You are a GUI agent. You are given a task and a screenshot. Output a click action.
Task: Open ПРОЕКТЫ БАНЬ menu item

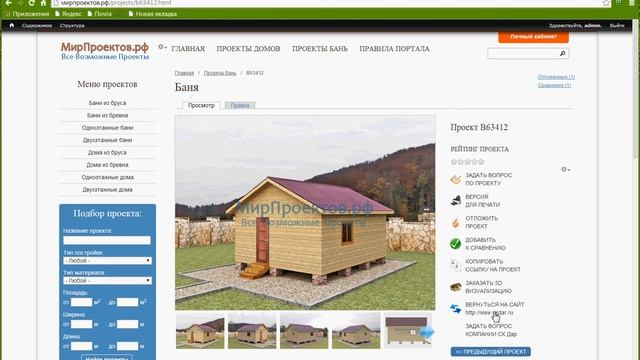coord(320,49)
